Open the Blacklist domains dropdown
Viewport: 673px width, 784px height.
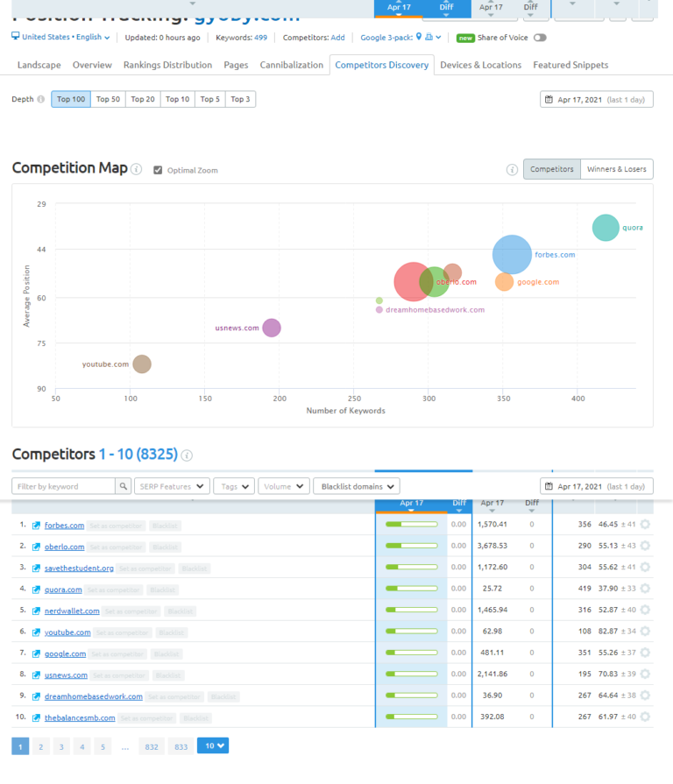(357, 486)
